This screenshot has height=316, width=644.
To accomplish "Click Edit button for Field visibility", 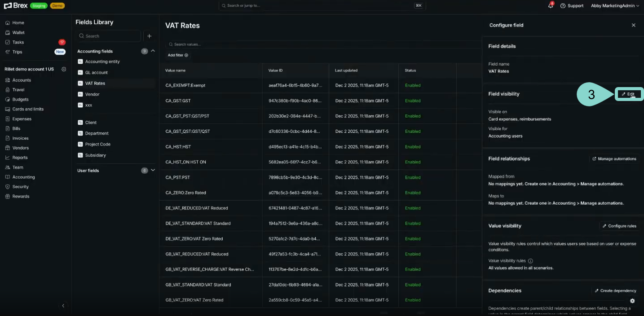I will [628, 94].
